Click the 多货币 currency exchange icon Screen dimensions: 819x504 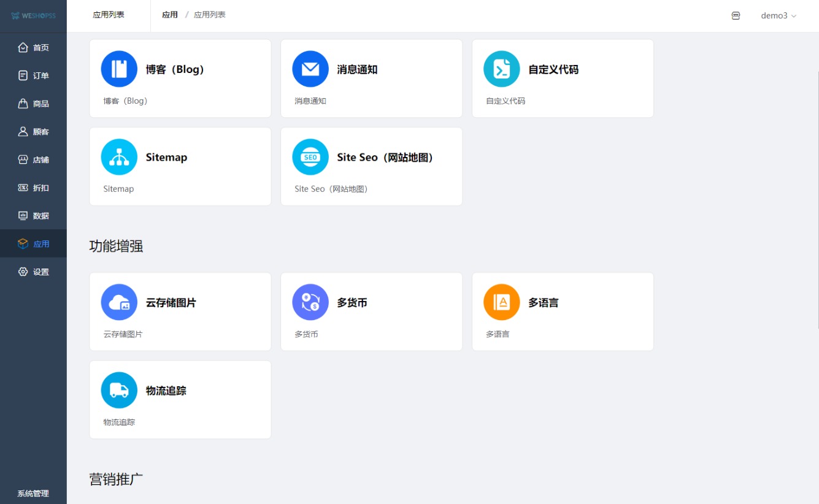pyautogui.click(x=310, y=302)
